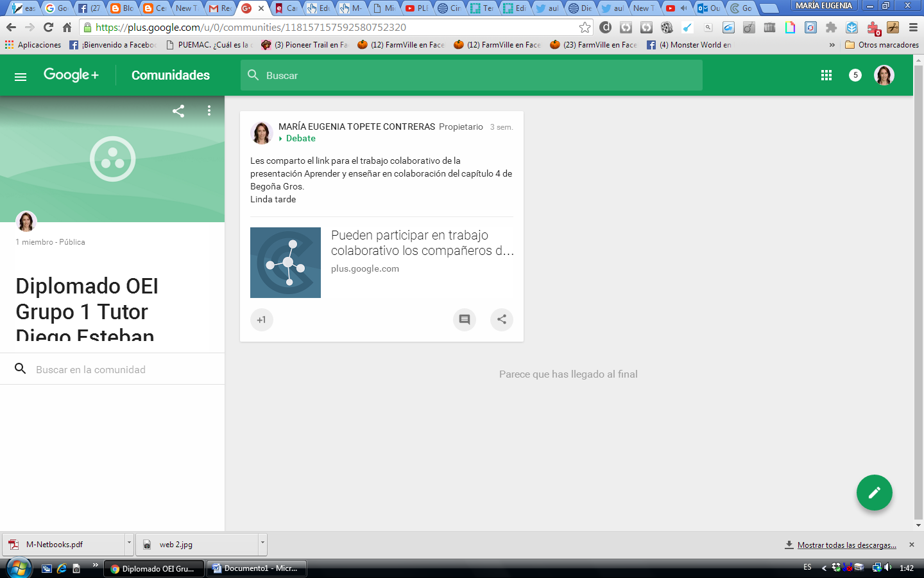Comment on María Eugenia's post

[465, 320]
